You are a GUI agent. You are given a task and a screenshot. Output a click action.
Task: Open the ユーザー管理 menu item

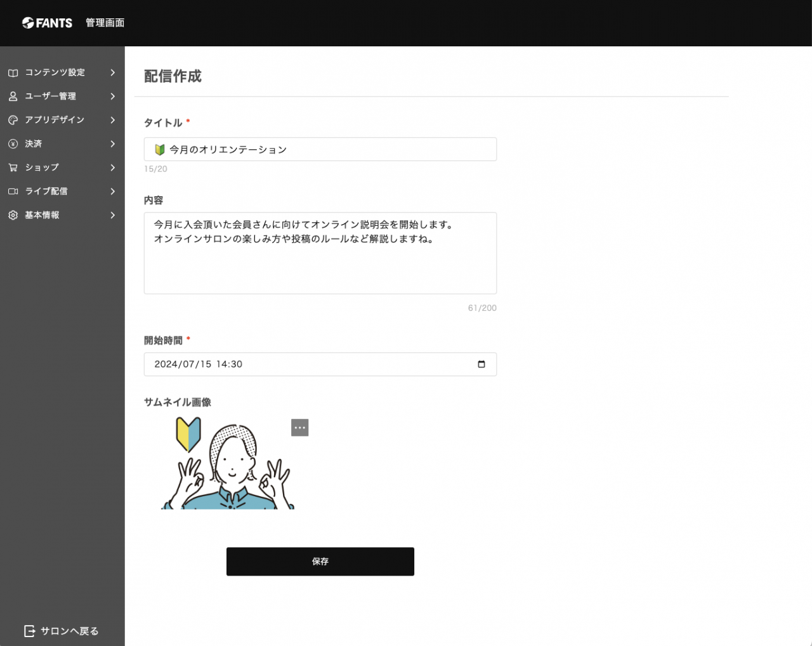62,96
